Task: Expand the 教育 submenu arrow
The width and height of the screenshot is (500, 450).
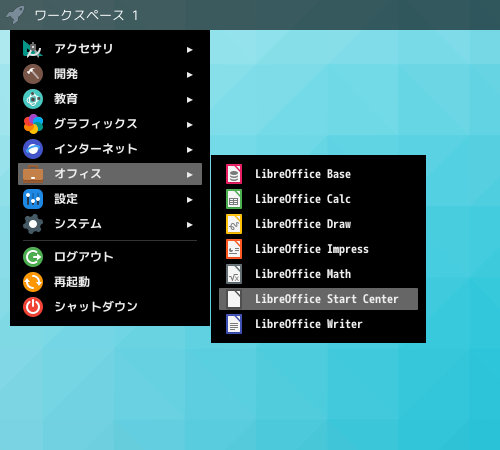Action: click(x=190, y=100)
